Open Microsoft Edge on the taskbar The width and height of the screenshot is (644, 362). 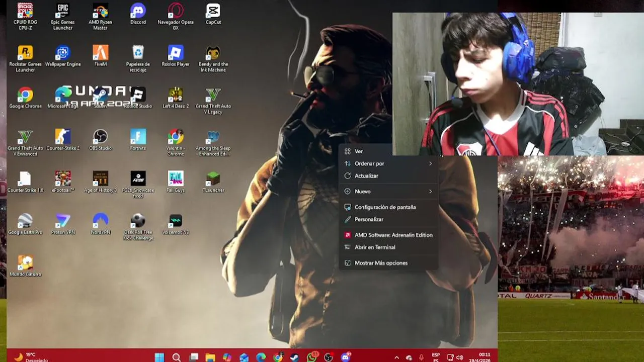[x=261, y=357]
